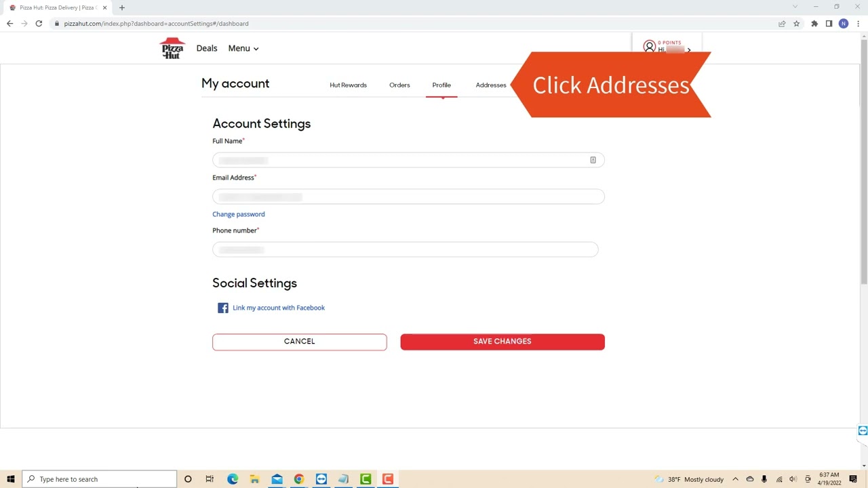Open Mail app from taskbar
868x488 pixels.
click(x=277, y=479)
